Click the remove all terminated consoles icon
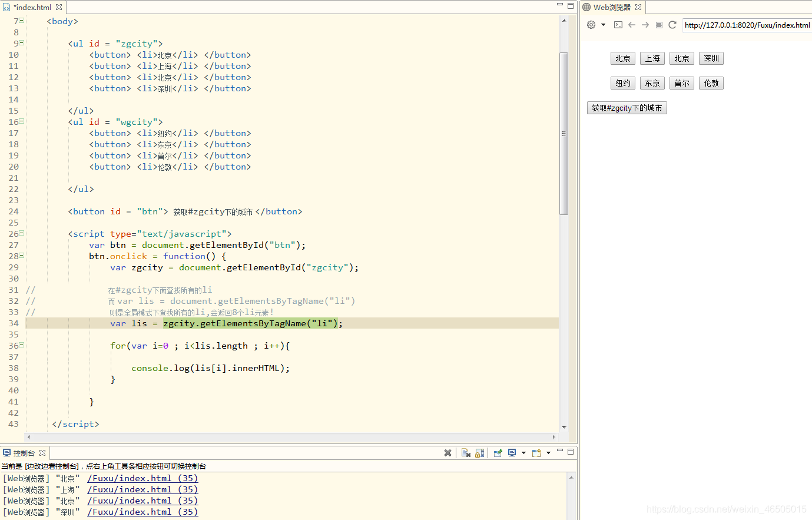812x520 pixels. [466, 453]
